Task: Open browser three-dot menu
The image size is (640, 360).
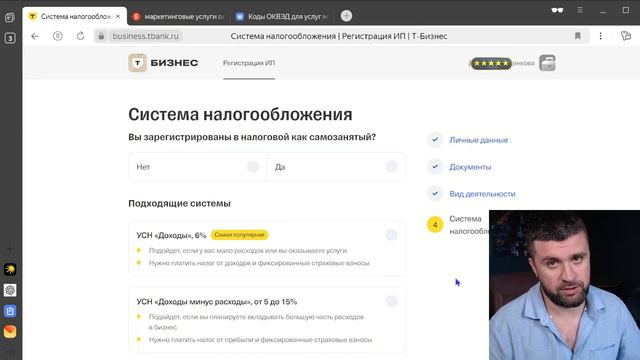Action: 600,36
